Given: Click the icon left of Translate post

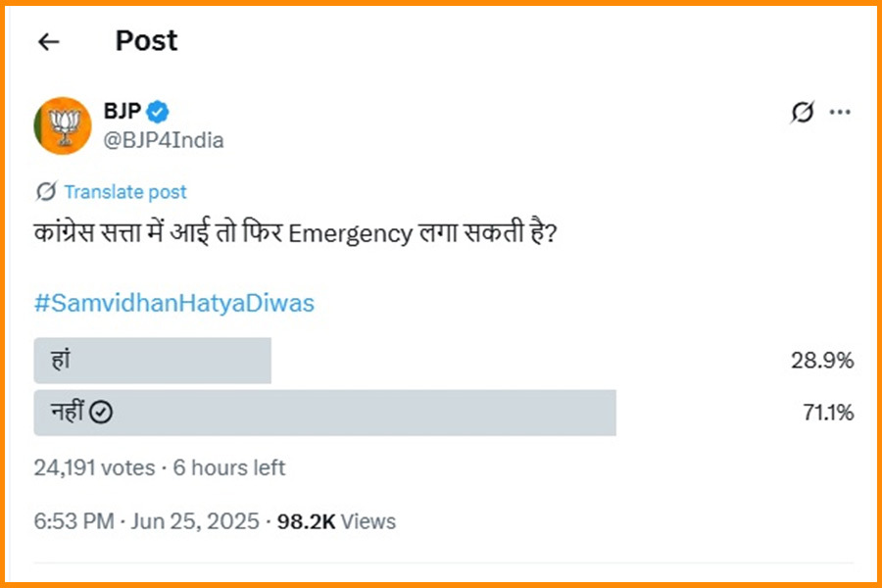Looking at the screenshot, I should tap(45, 191).
